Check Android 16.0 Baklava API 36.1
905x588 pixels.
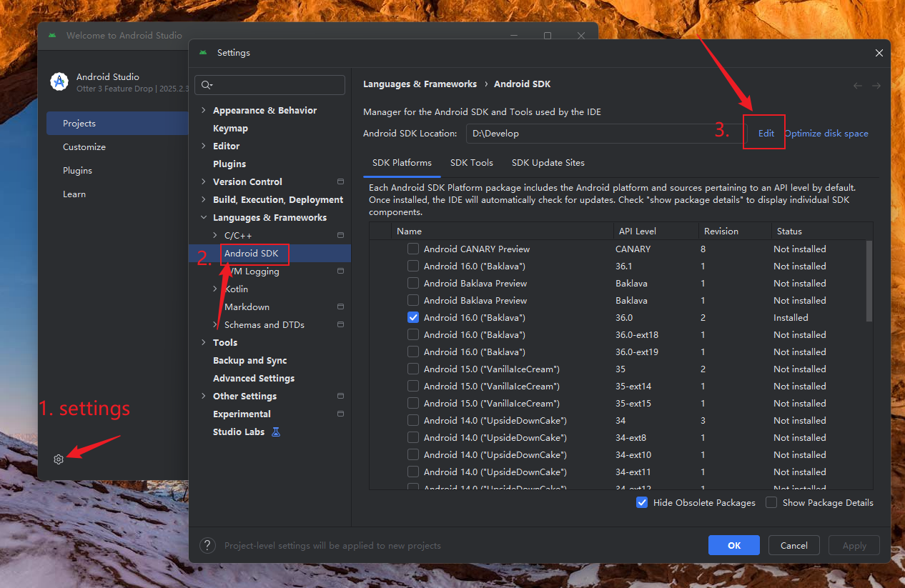[413, 266]
